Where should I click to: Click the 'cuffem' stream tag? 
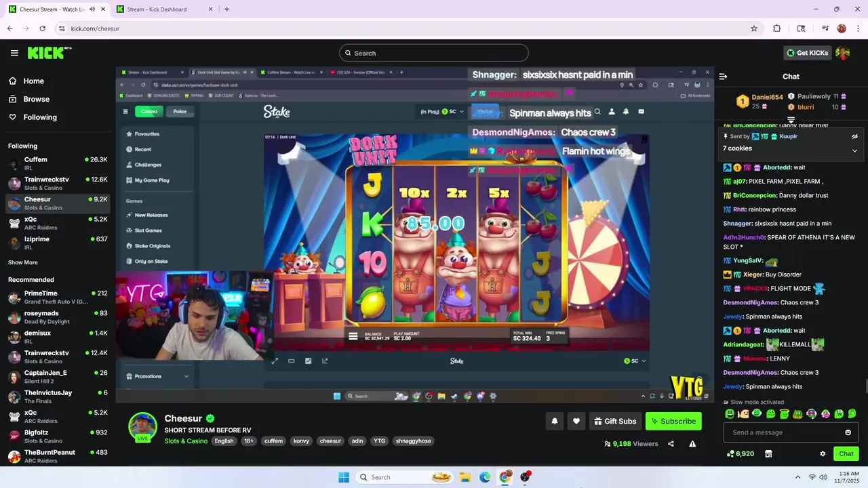(273, 441)
